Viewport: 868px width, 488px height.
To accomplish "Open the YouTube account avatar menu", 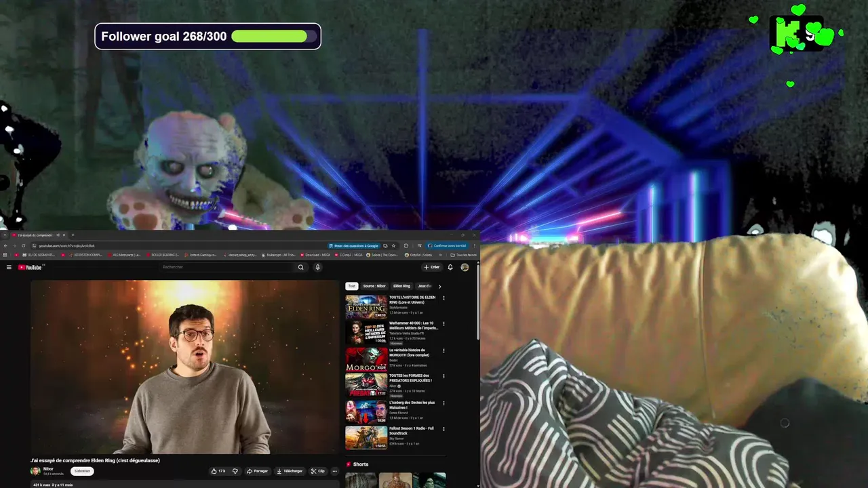I will click(465, 267).
